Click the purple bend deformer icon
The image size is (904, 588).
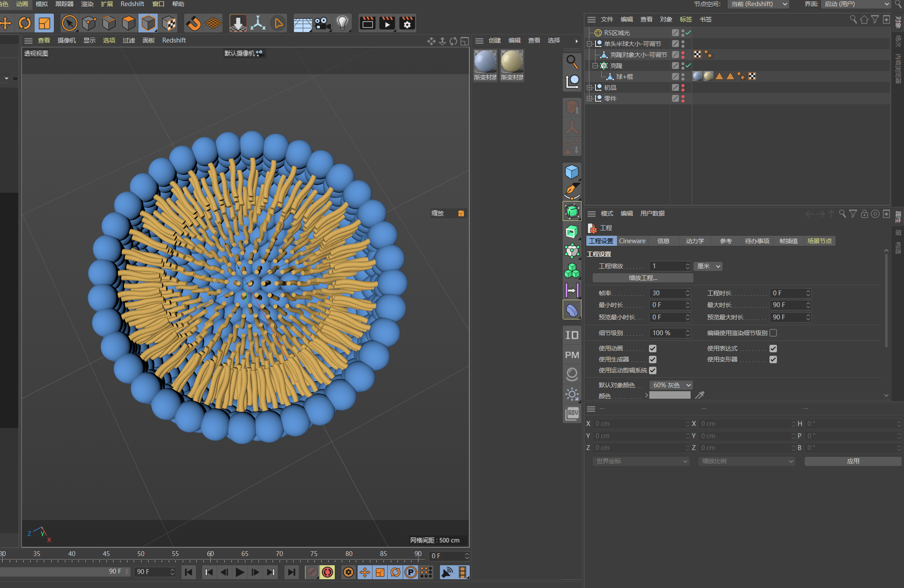click(x=572, y=310)
